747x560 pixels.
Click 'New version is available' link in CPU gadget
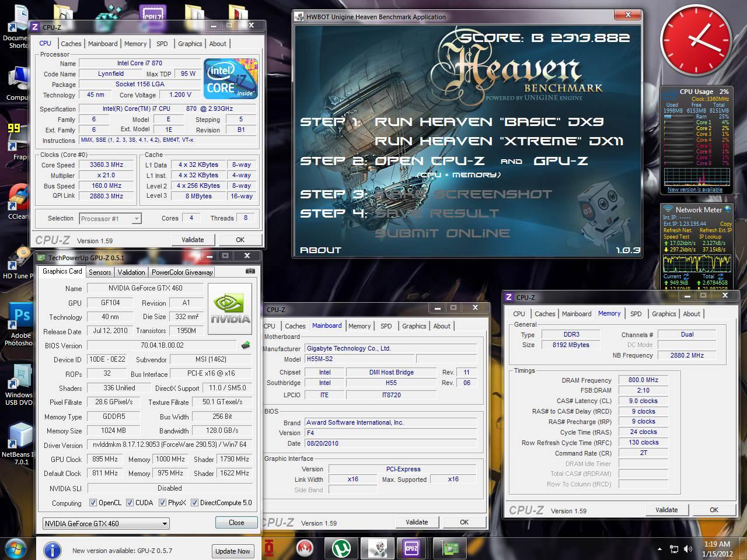coord(695,190)
